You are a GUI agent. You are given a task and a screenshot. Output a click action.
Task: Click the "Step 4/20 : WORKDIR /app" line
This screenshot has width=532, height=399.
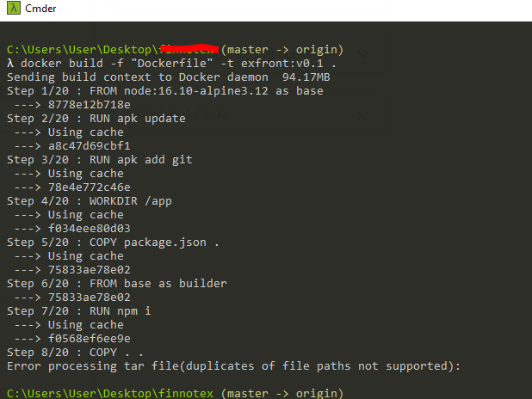coord(90,201)
